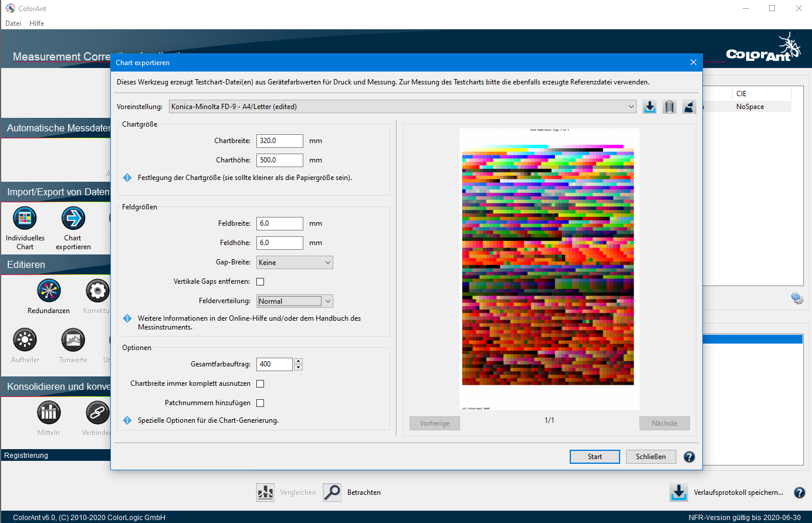Expand the Voreinstellung preset dropdown
812x523 pixels.
click(x=402, y=107)
